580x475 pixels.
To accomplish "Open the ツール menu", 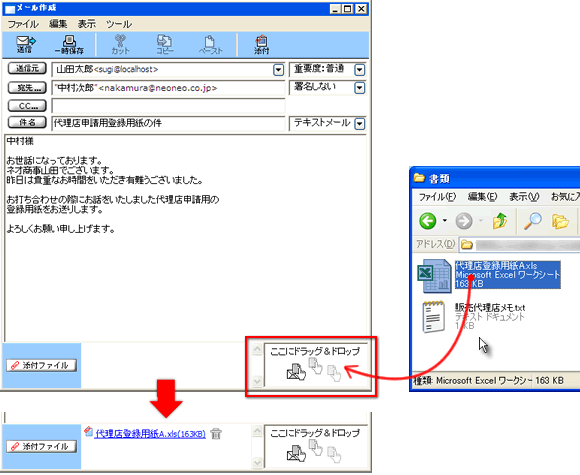I will coord(119,24).
